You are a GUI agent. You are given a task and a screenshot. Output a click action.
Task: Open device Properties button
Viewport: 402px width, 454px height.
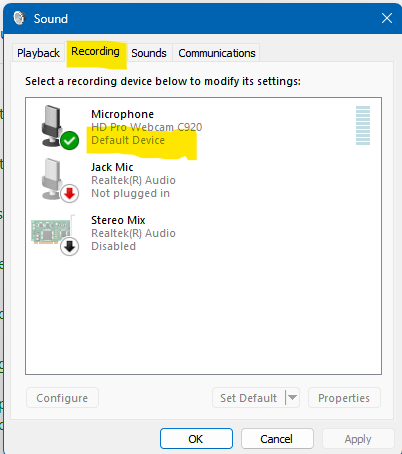(x=344, y=397)
